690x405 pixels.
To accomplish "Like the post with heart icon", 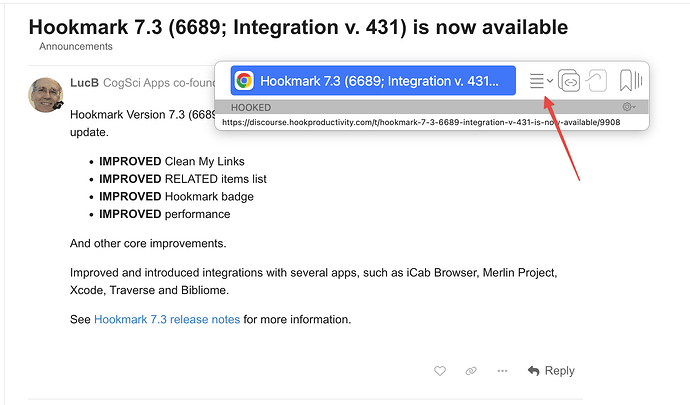I will pos(440,371).
